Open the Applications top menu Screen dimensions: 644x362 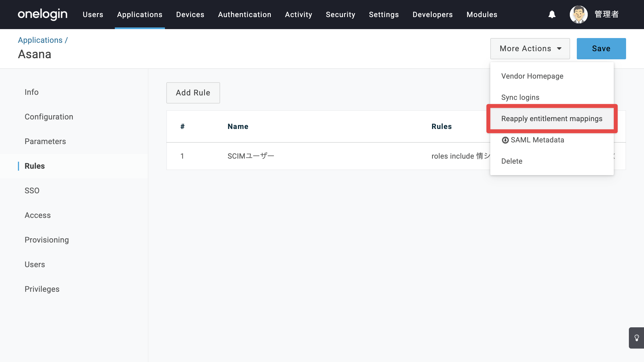point(140,15)
